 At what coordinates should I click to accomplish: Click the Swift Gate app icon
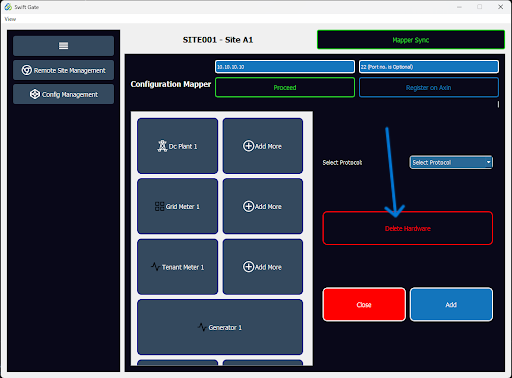tap(8, 7)
